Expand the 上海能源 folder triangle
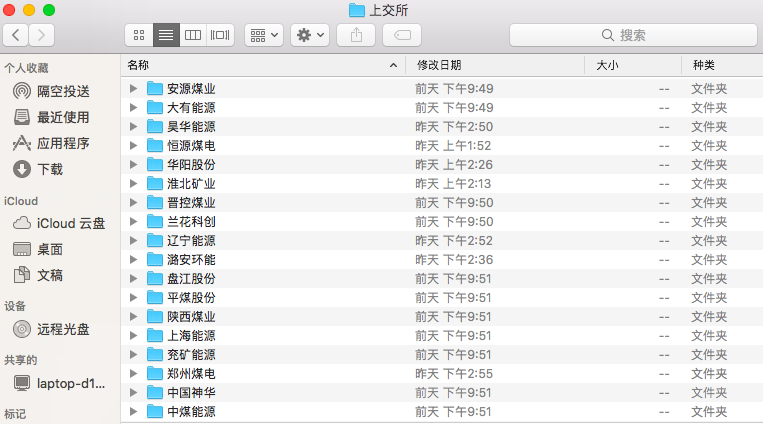The height and width of the screenshot is (424, 763). pyautogui.click(x=133, y=335)
